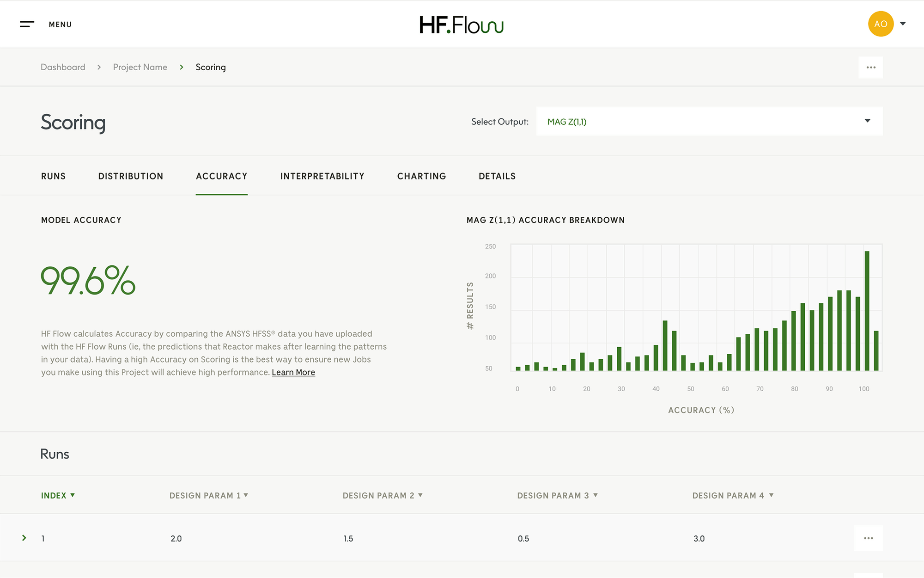Viewport: 924px width, 578px height.
Task: Sort by the Design Param 1 column
Action: pyautogui.click(x=208, y=495)
